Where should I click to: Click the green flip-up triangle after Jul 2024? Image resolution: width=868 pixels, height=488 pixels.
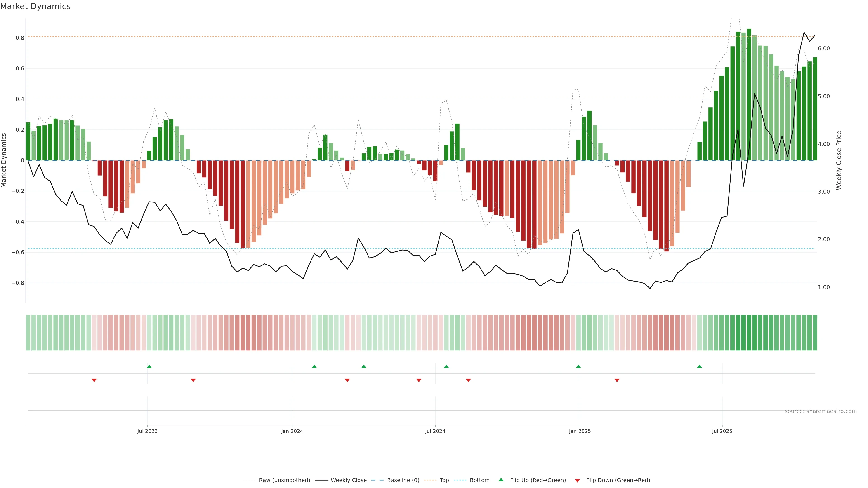tap(446, 366)
